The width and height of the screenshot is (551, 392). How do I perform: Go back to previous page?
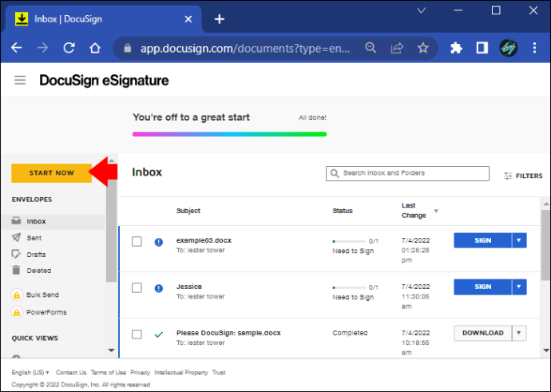[x=17, y=47]
